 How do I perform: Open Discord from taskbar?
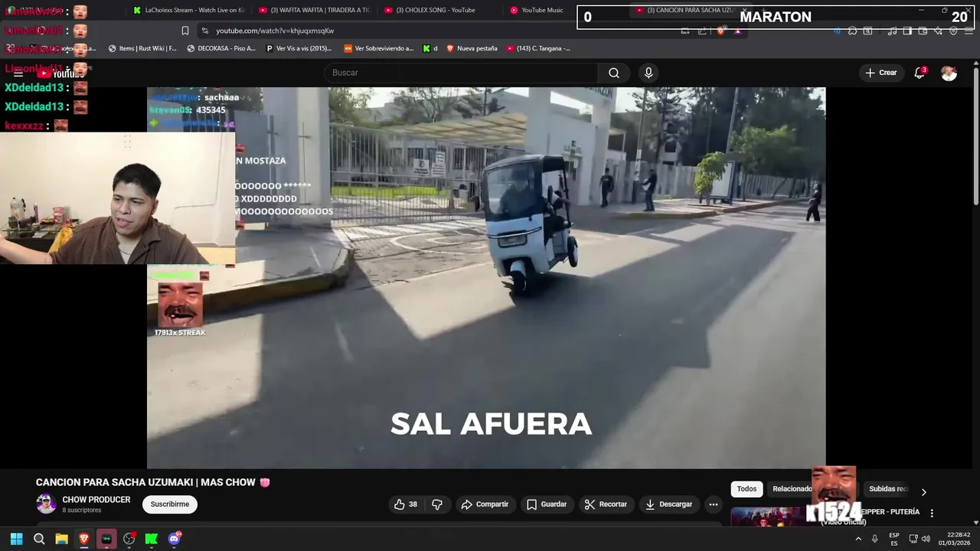point(174,539)
